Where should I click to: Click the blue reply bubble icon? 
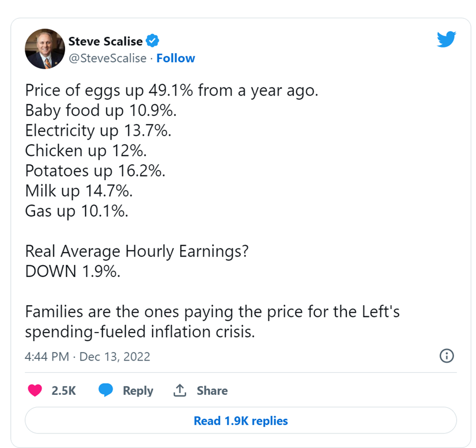(106, 391)
